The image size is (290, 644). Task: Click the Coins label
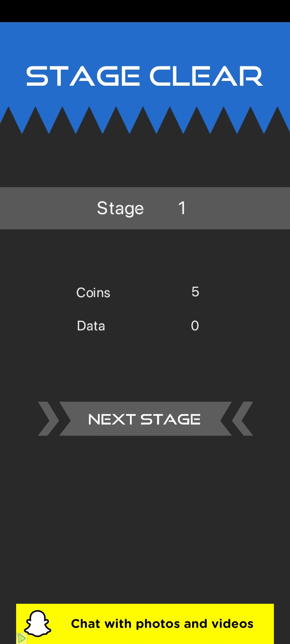(93, 293)
